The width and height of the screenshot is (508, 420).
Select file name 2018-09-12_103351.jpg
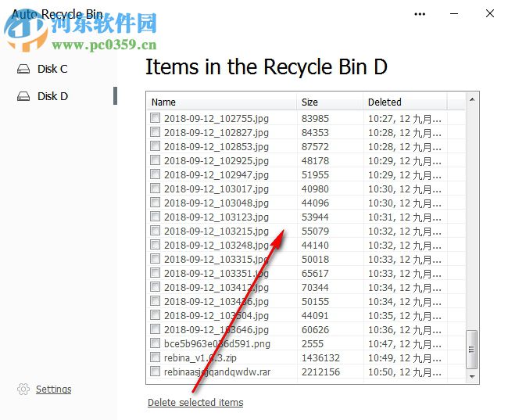tap(216, 274)
